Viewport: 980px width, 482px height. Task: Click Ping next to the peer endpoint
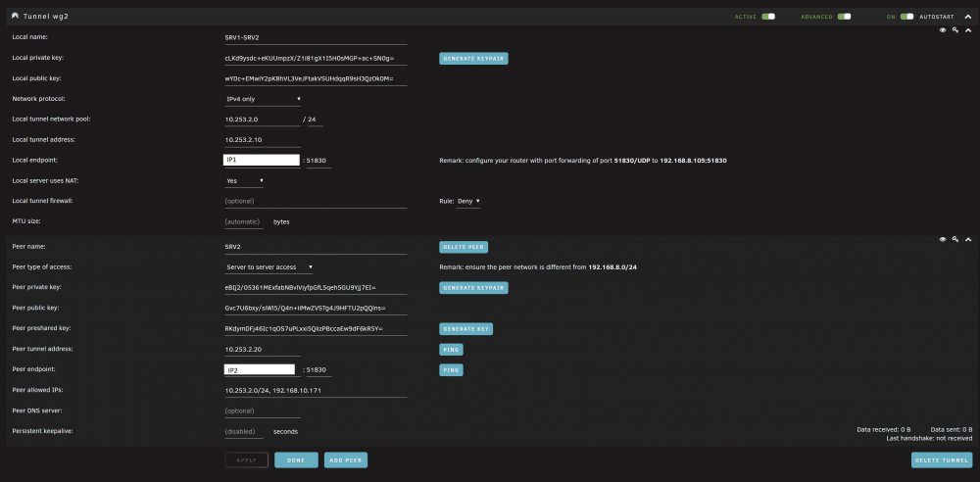click(451, 370)
